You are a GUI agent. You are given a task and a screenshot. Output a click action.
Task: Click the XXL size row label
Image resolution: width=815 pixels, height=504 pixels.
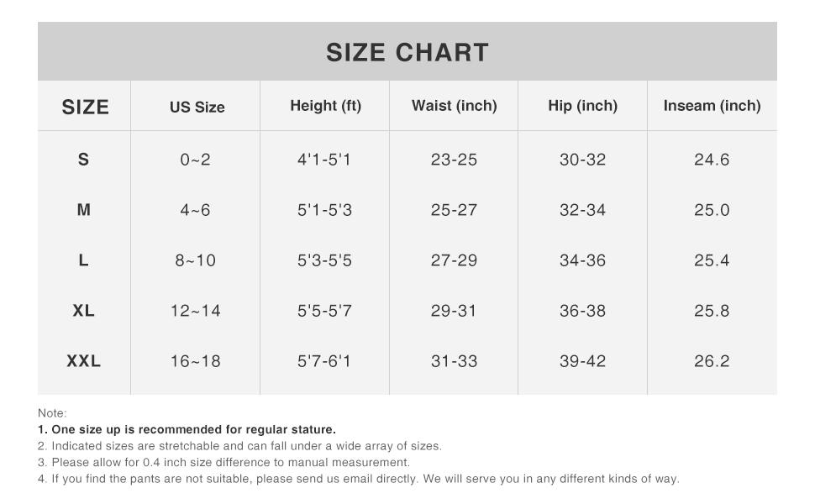(x=83, y=361)
